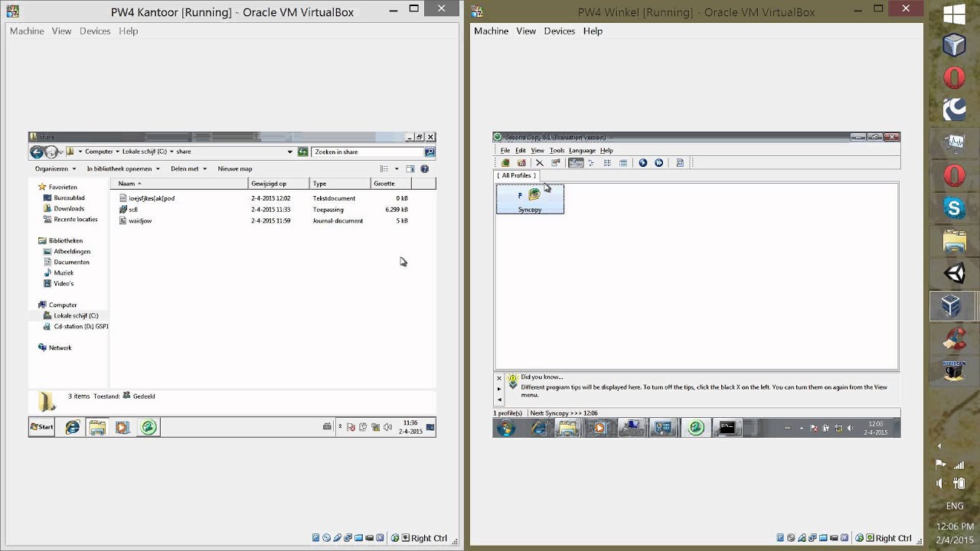Open View menu in Second Copy
The image size is (980, 551).
[x=537, y=151]
